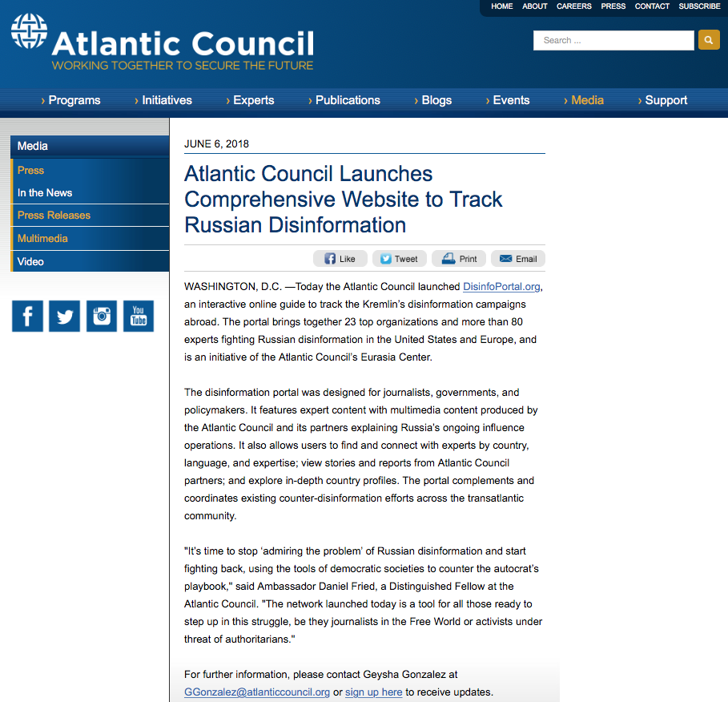Open the Initiatives menu
The height and width of the screenshot is (702, 728).
(x=163, y=100)
